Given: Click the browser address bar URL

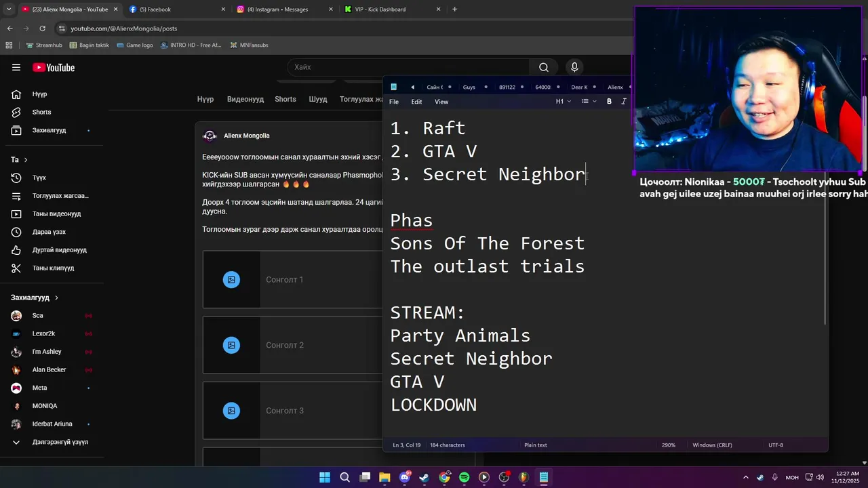Looking at the screenshot, I should (124, 28).
